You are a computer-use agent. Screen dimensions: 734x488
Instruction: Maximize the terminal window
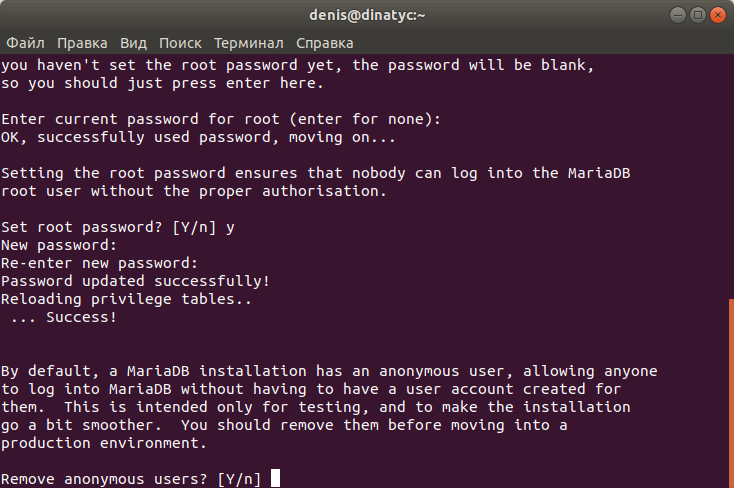click(x=697, y=15)
